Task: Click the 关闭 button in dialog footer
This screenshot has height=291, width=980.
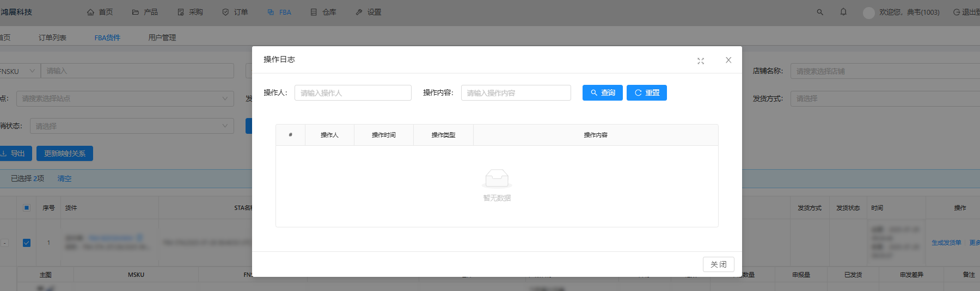Action: [718, 264]
